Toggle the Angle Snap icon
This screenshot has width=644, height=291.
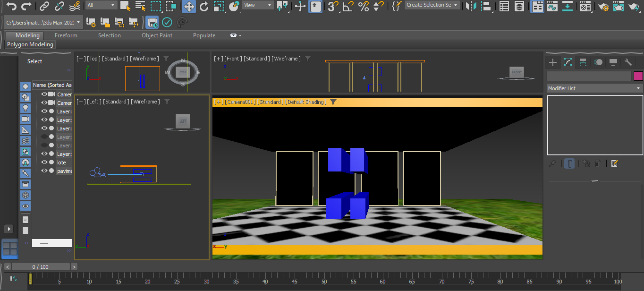348,6
